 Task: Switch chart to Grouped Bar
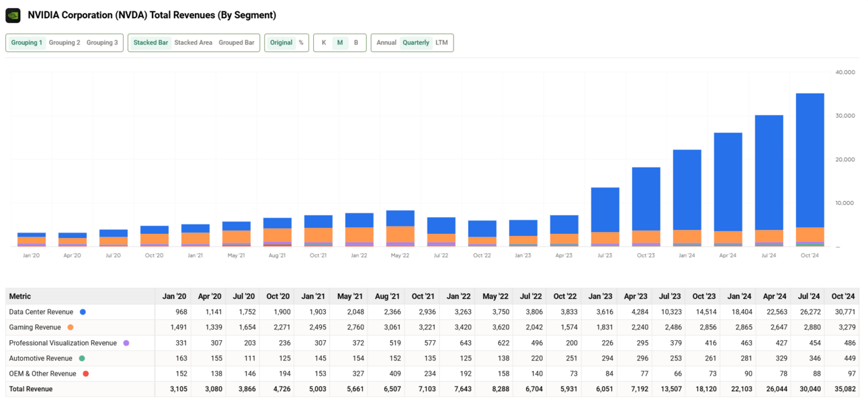pyautogui.click(x=236, y=42)
